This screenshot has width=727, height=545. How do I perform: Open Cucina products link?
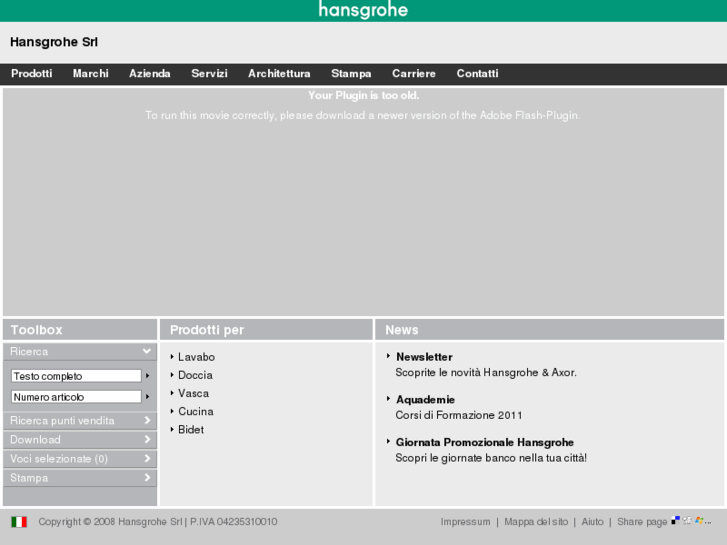click(196, 411)
